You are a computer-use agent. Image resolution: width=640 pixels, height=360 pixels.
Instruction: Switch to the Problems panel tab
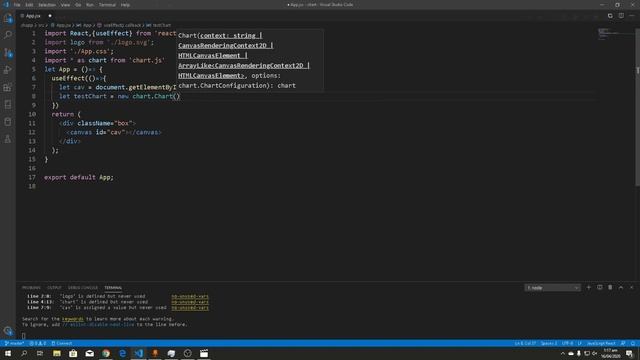pos(31,287)
